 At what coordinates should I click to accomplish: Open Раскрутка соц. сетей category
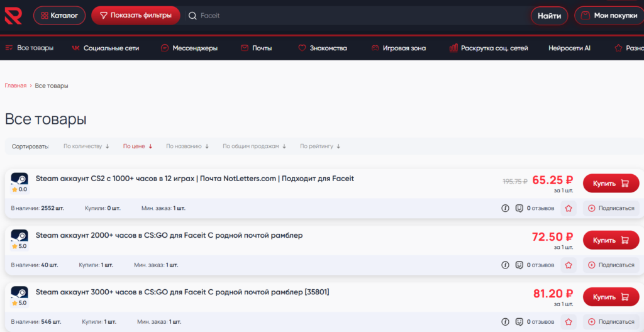pyautogui.click(x=489, y=48)
